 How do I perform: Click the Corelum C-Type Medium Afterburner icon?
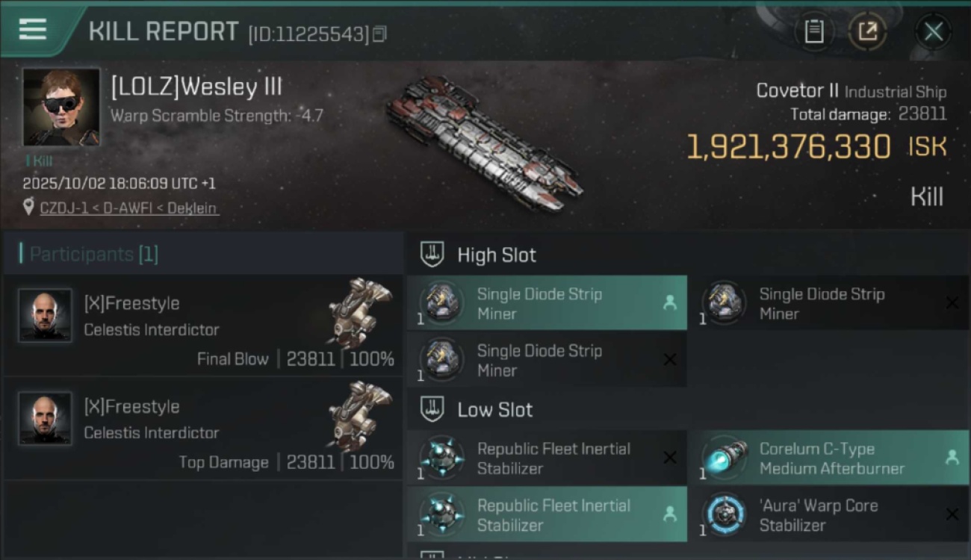click(725, 458)
